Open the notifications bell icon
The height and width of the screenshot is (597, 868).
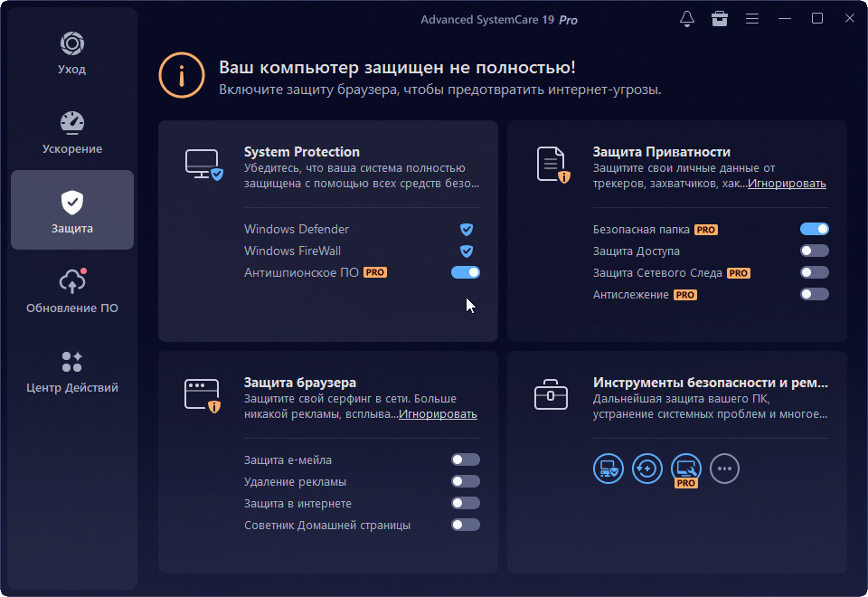(x=687, y=19)
